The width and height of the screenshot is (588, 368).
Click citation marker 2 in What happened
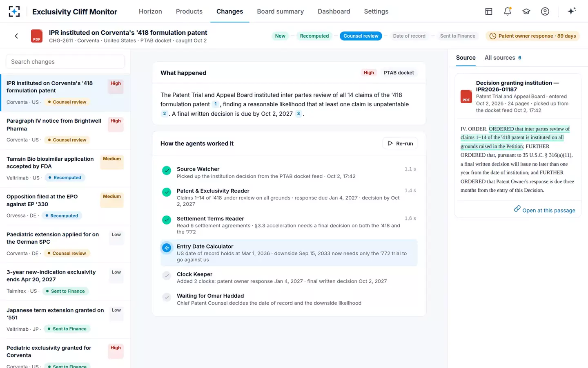click(x=165, y=114)
